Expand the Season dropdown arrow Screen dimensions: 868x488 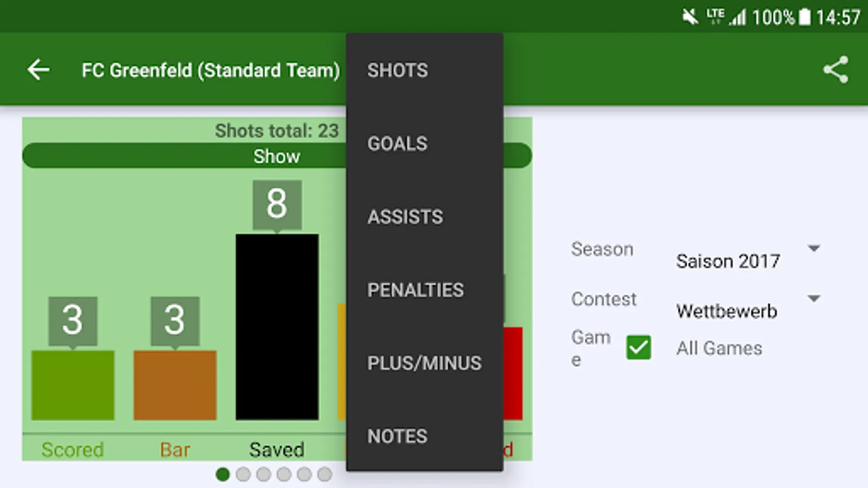813,248
